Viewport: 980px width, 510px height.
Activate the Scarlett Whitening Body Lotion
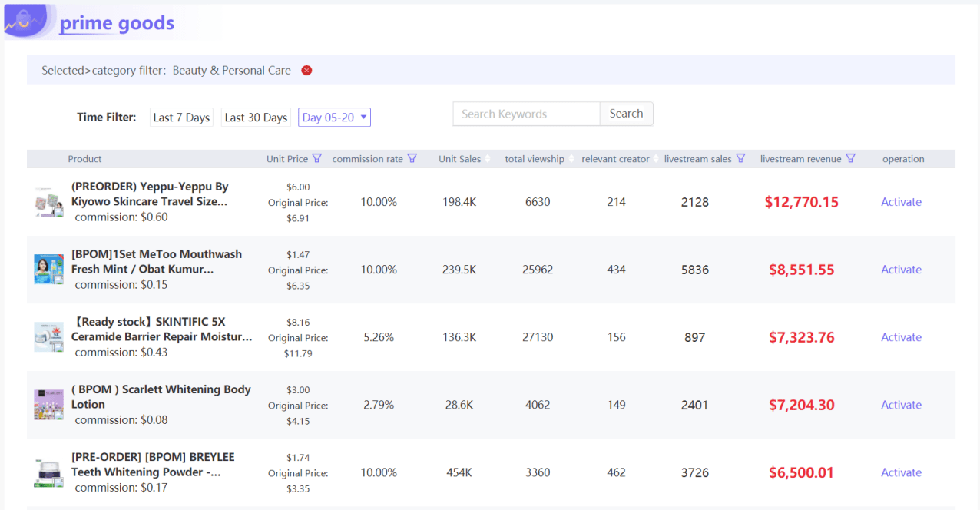click(x=901, y=405)
